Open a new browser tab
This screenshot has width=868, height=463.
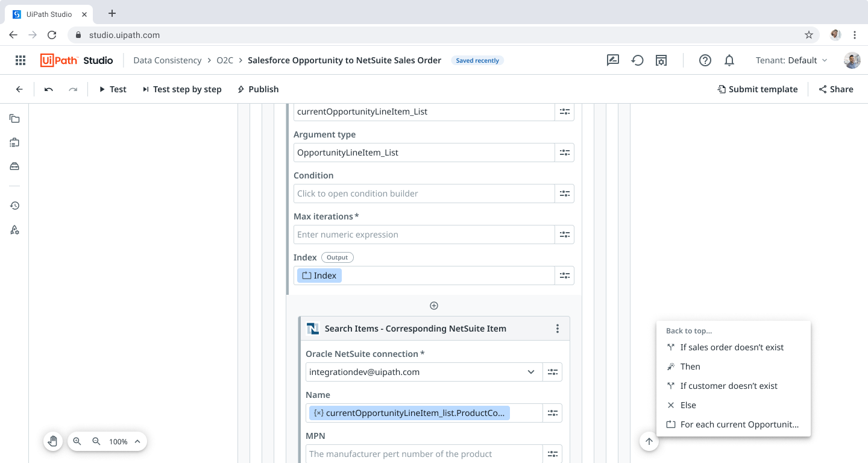[112, 13]
